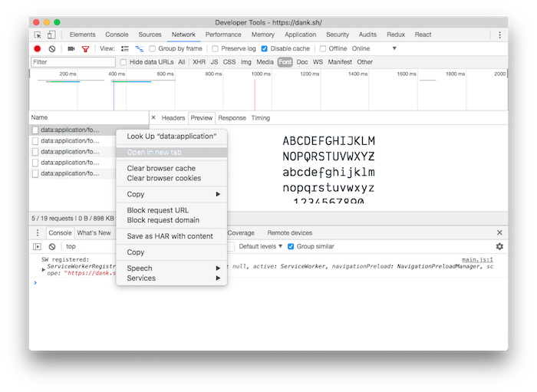Click the inspect element picker icon
Image resolution: width=537 pixels, height=392 pixels.
(x=38, y=35)
